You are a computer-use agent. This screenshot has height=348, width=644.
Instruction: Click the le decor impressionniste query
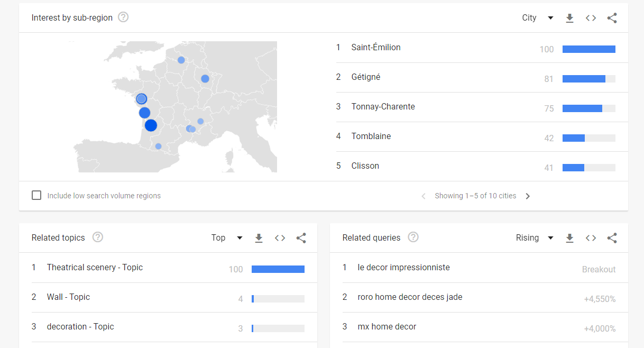click(x=403, y=268)
